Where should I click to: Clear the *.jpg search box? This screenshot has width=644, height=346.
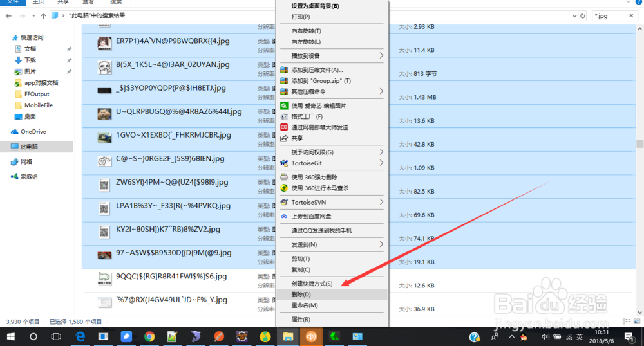pos(631,15)
